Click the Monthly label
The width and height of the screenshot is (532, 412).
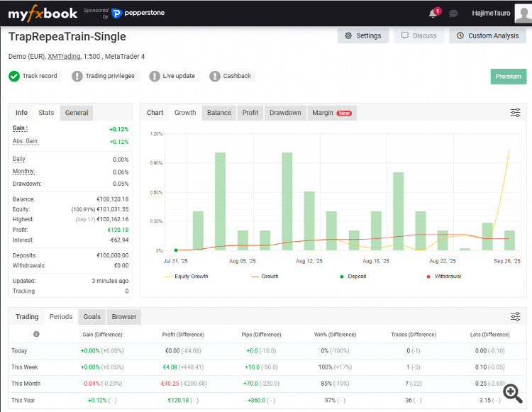pos(23,171)
